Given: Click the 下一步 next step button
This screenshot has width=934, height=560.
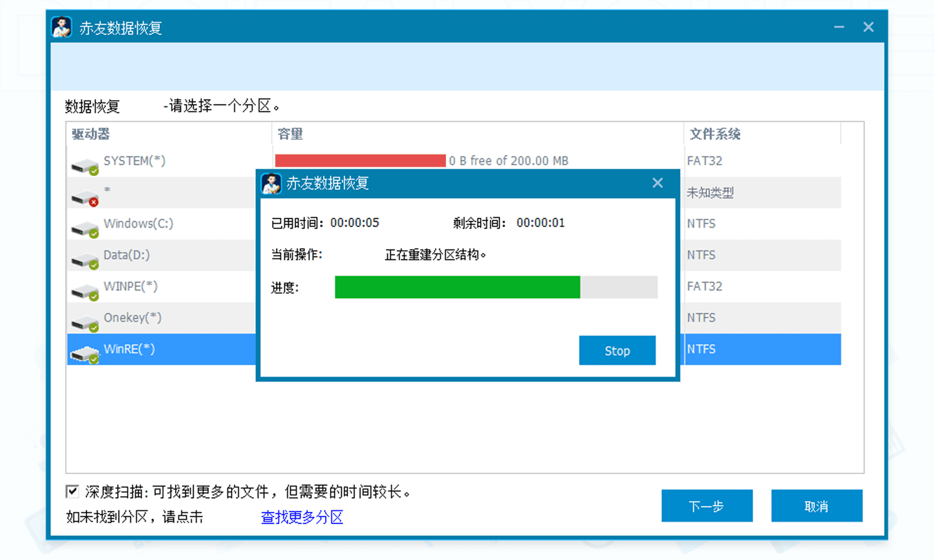Looking at the screenshot, I should point(707,506).
